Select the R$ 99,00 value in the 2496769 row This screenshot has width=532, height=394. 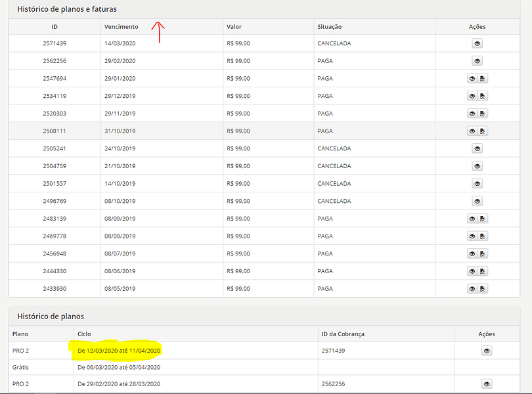point(238,201)
